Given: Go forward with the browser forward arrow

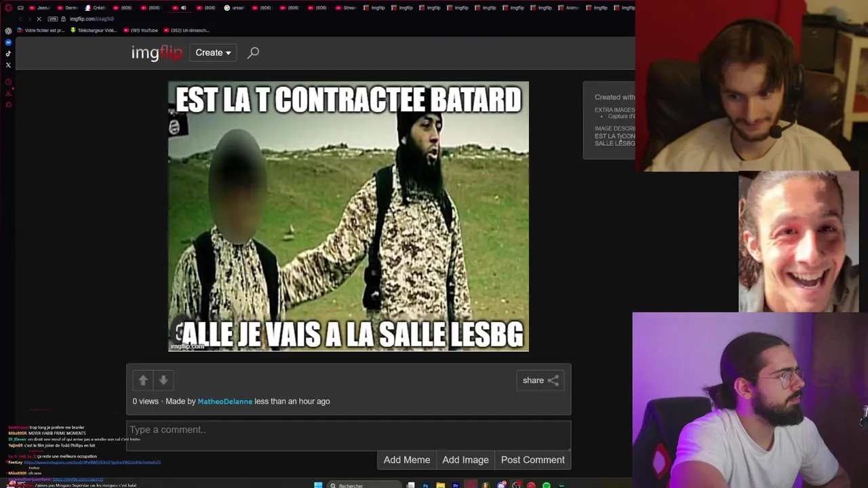Looking at the screenshot, I should (29, 19).
